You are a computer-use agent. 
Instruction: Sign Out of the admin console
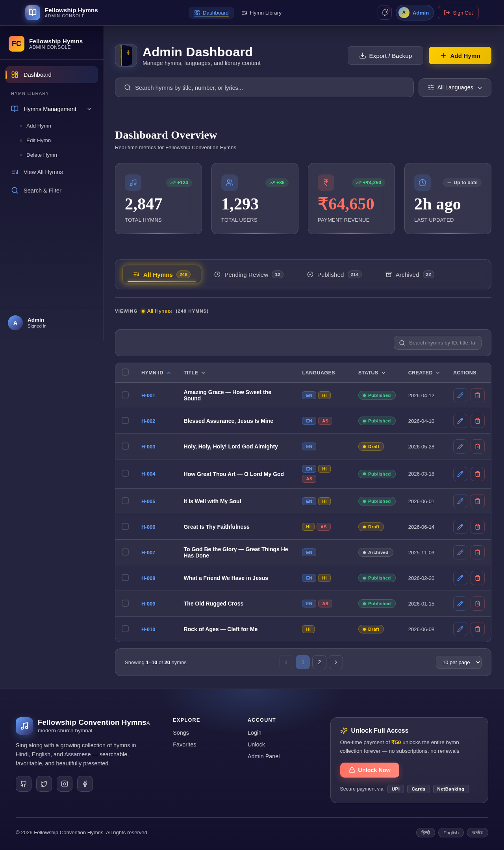458,13
